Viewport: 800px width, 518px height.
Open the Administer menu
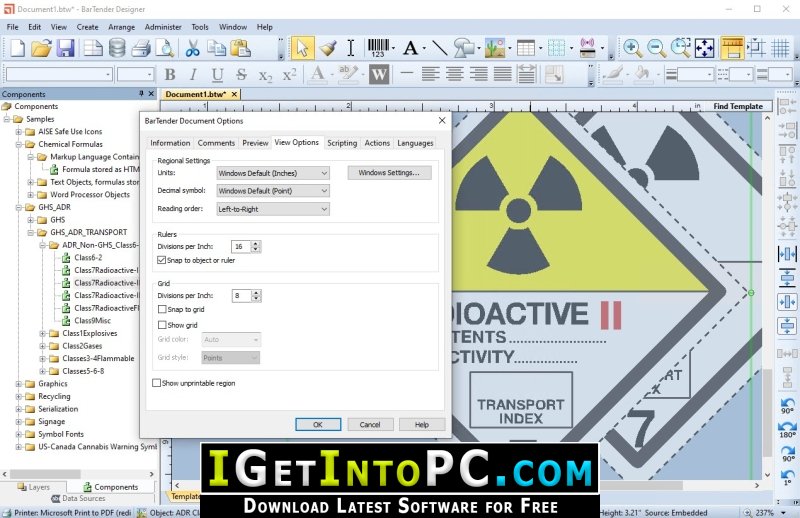(163, 27)
